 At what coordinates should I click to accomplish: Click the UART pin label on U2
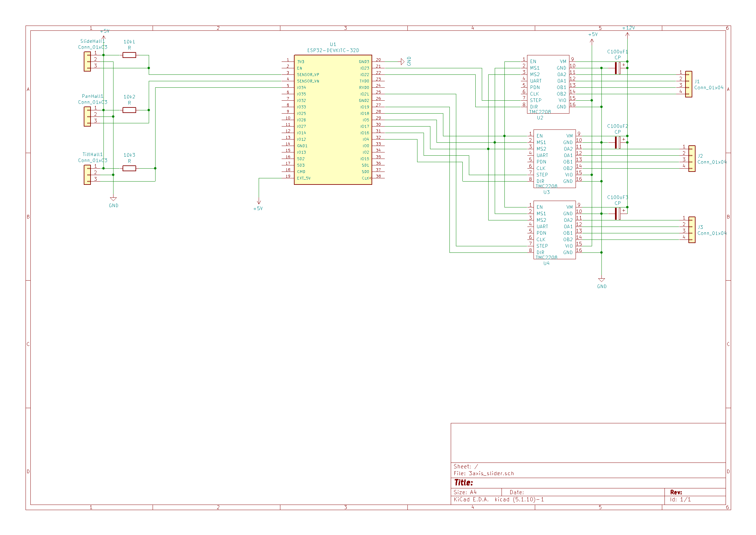click(536, 81)
